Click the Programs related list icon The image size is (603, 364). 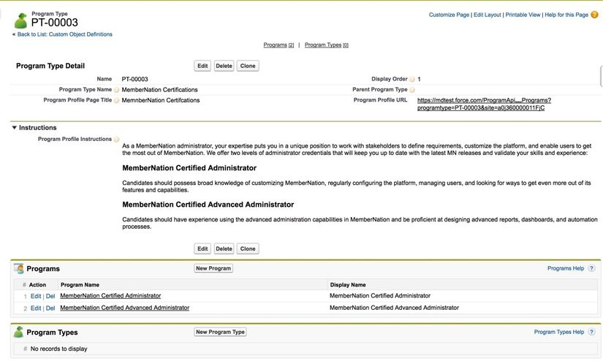click(x=19, y=269)
